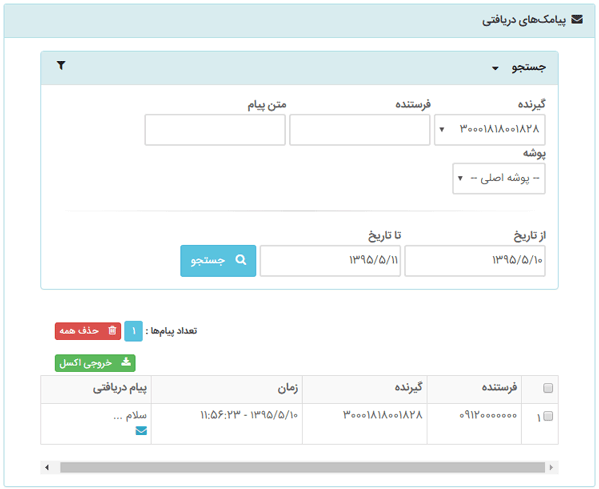Open the message envelope icon under سلام
The width and height of the screenshot is (599, 489).
[x=141, y=431]
